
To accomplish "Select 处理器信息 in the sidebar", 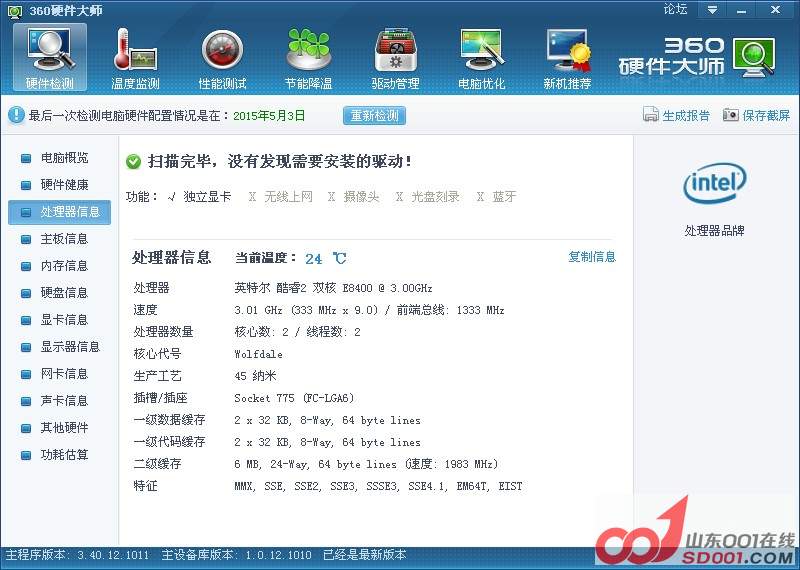I will tap(60, 212).
